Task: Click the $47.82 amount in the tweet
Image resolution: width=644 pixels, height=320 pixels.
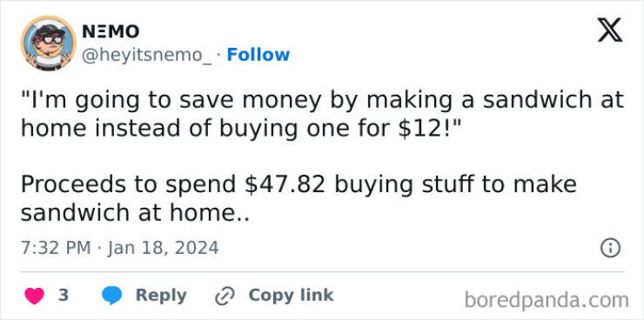Action: point(285,184)
